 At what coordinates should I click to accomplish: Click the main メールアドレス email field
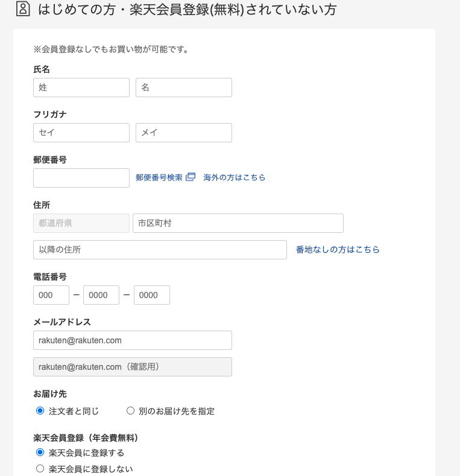pos(133,340)
